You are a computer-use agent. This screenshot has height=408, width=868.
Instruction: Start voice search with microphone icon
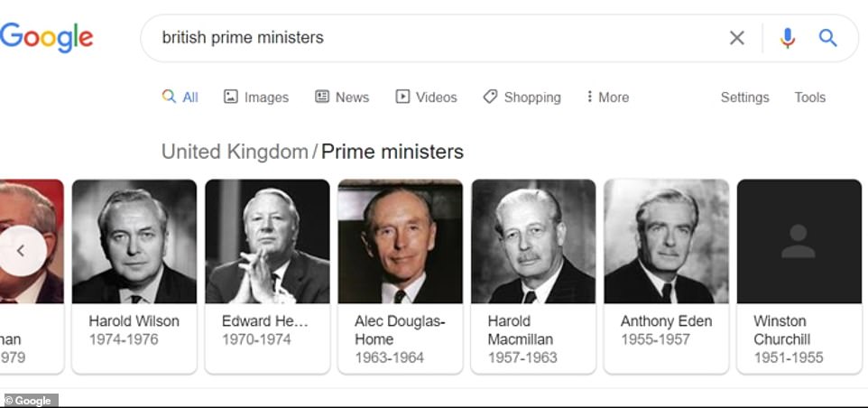(788, 38)
